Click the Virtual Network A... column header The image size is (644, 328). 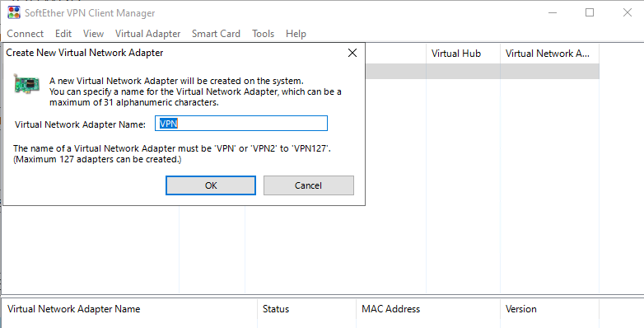pos(549,54)
